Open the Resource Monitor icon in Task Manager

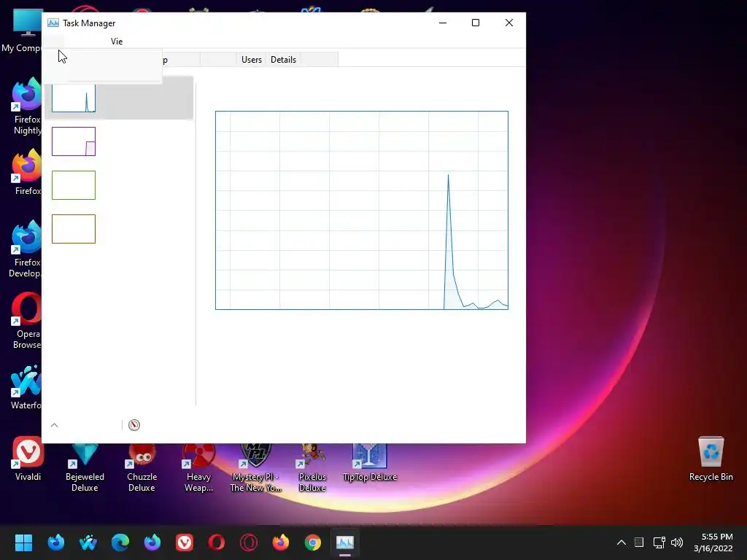click(134, 425)
